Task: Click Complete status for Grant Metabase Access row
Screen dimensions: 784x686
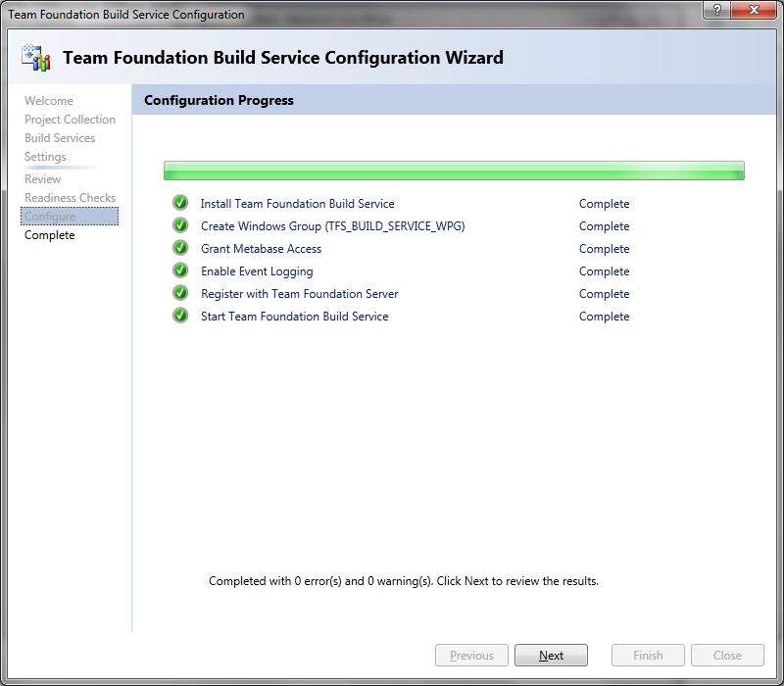Action: 604,249
